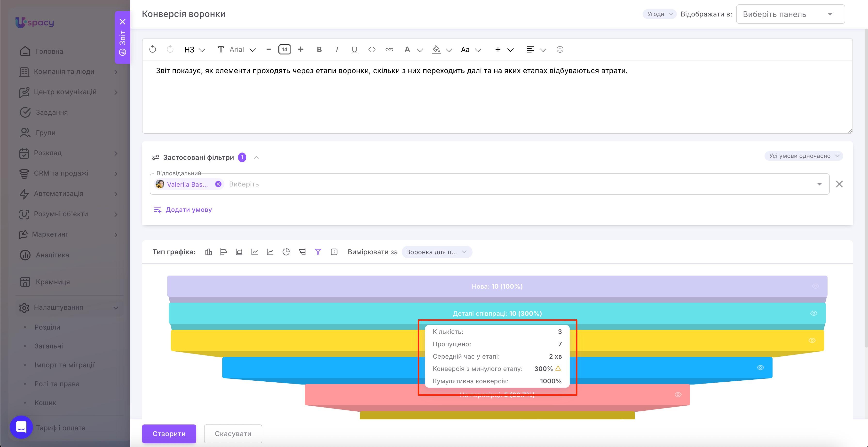Insert a link in the text editor

[x=389, y=49]
